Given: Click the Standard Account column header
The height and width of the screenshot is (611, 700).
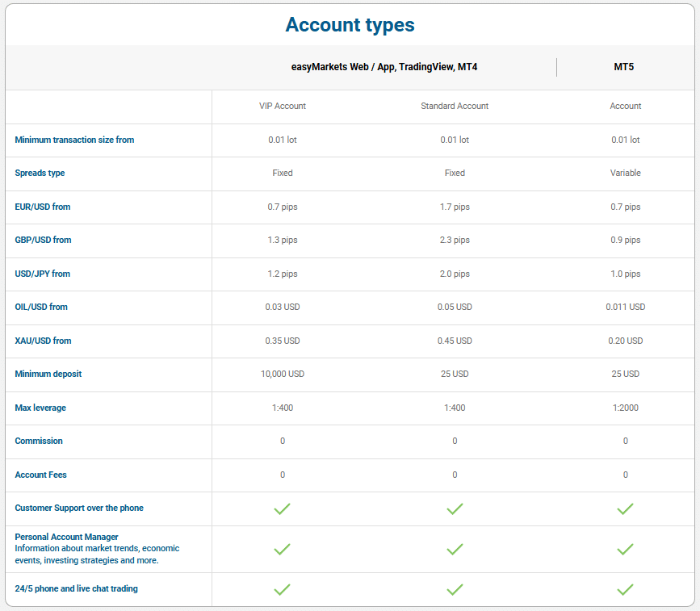Looking at the screenshot, I should pos(455,106).
